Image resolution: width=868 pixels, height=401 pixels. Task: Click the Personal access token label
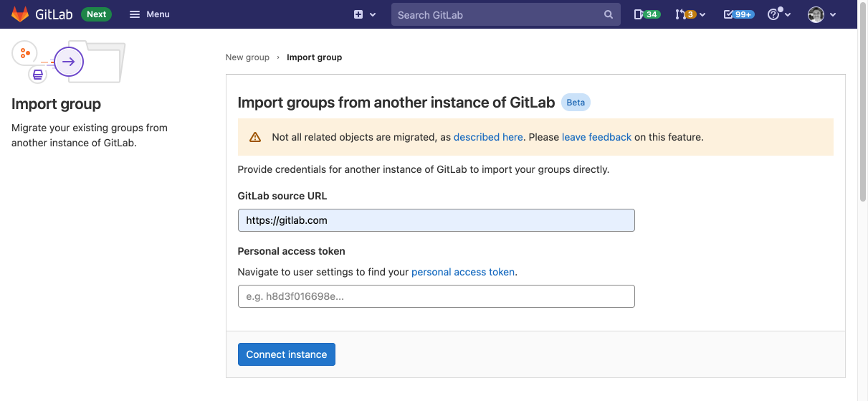291,251
